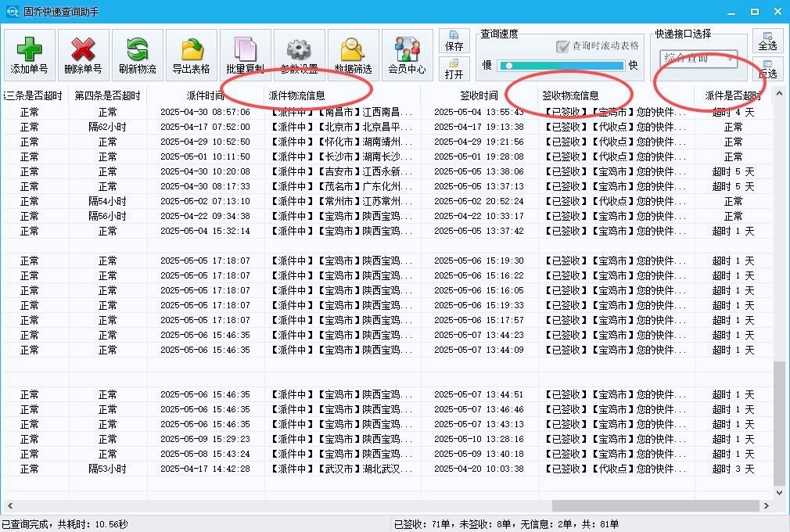Click the 添加单号 add tracking number icon
This screenshot has height=532, width=790.
coord(29,54)
